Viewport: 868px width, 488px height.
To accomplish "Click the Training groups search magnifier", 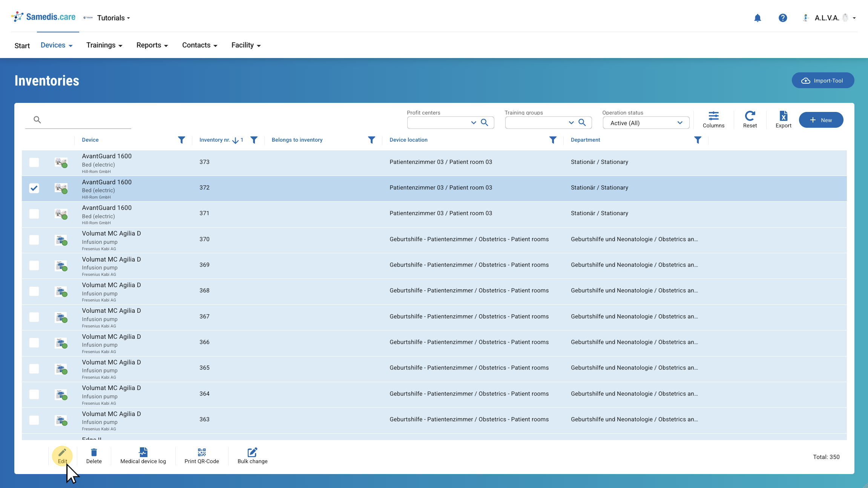I will tap(582, 122).
